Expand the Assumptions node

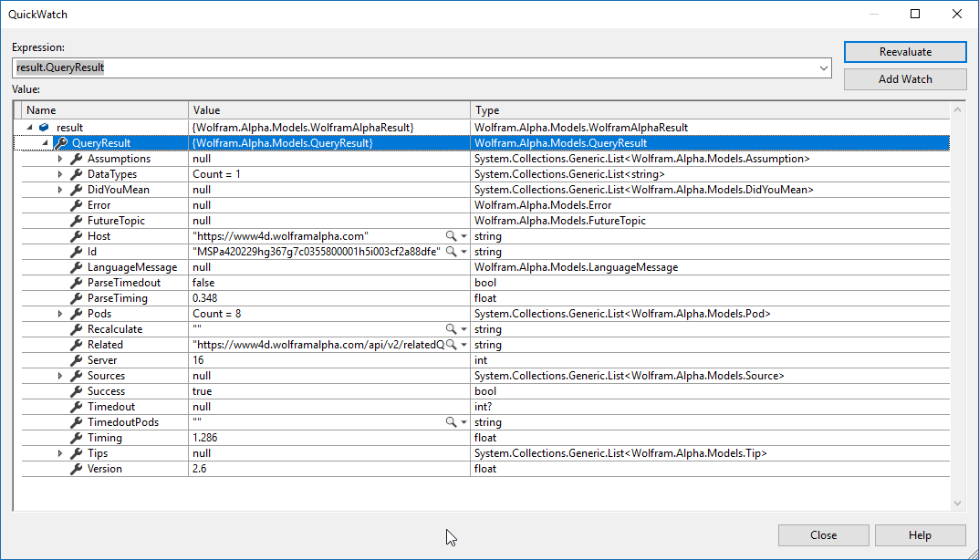pos(60,159)
